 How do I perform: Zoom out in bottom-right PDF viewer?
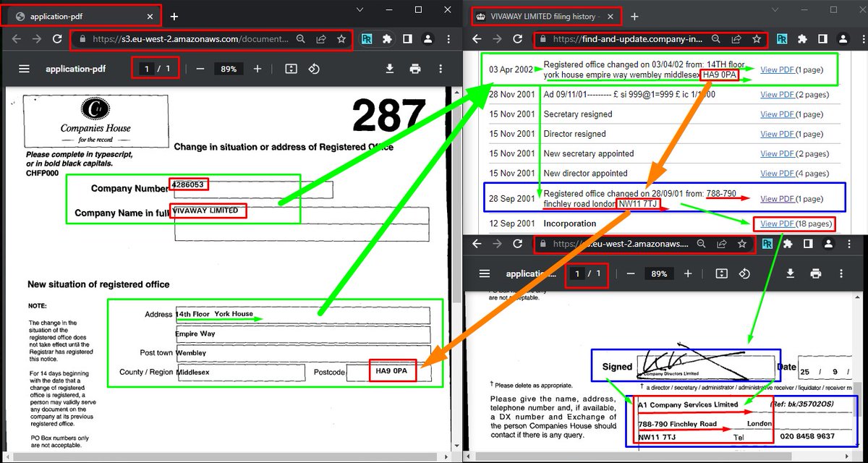coord(631,274)
